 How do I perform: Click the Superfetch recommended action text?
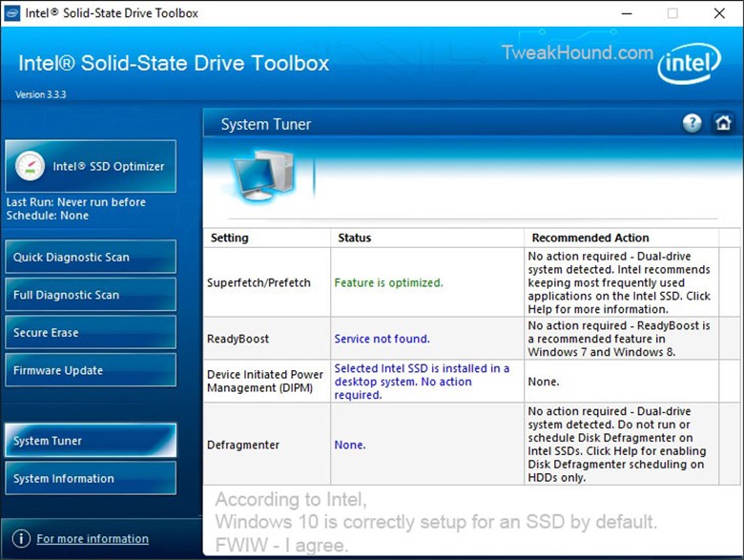[619, 282]
